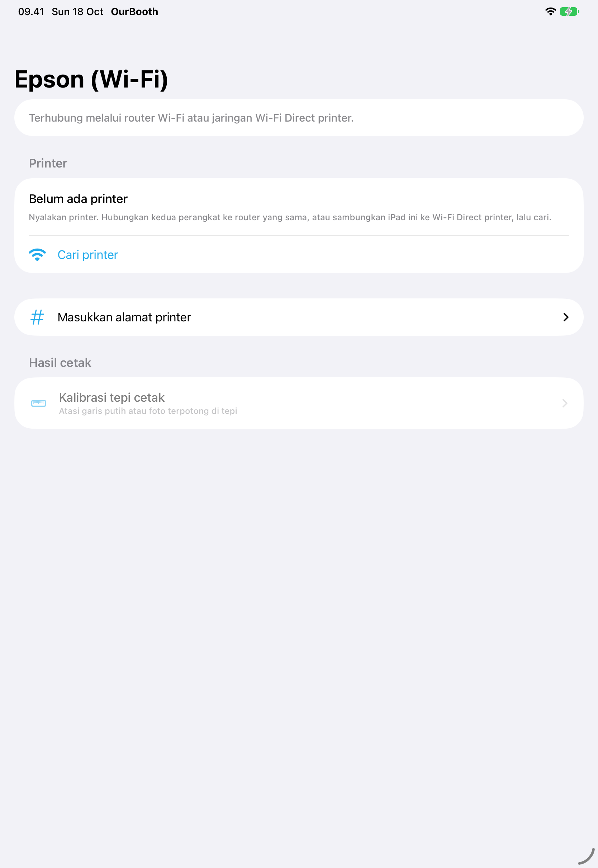Open Masukkan alamat printer chevron
The width and height of the screenshot is (598, 868).
566,317
